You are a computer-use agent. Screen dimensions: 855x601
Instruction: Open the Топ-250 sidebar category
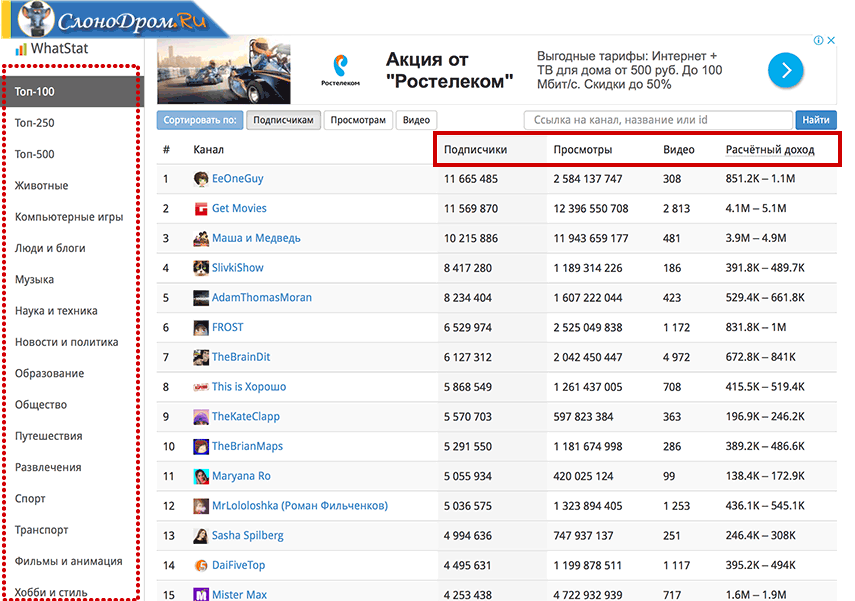tap(35, 123)
